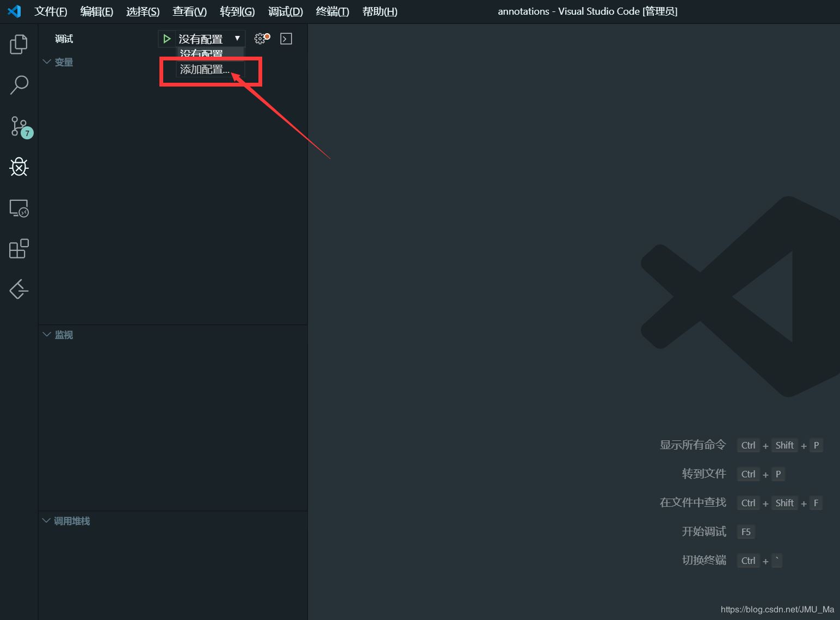Click the 切换终端 shortcut label
The image size is (840, 620).
tap(704, 561)
